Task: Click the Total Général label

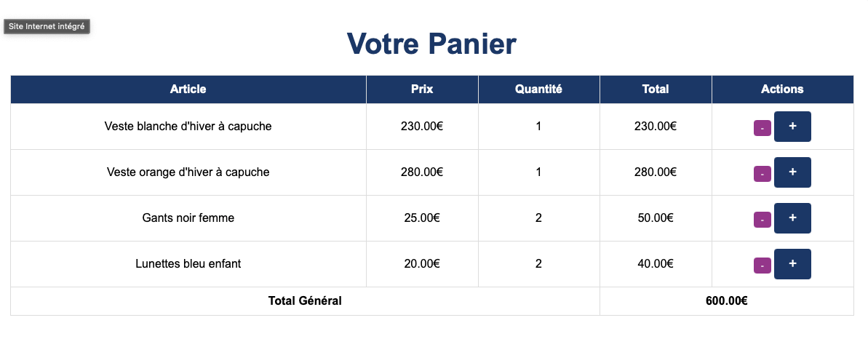Action: pos(305,301)
